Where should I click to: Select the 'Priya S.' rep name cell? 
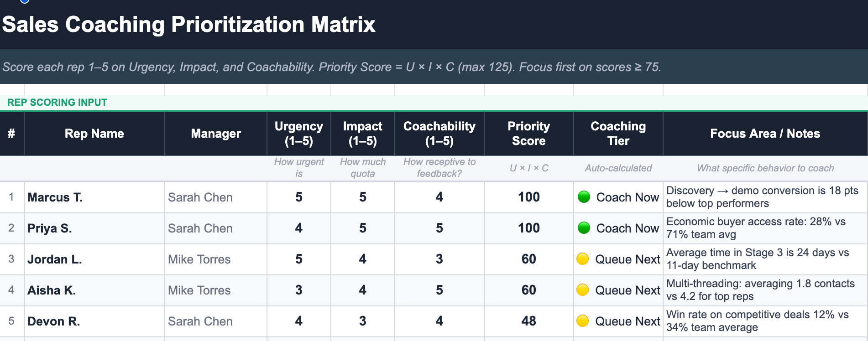[94, 228]
